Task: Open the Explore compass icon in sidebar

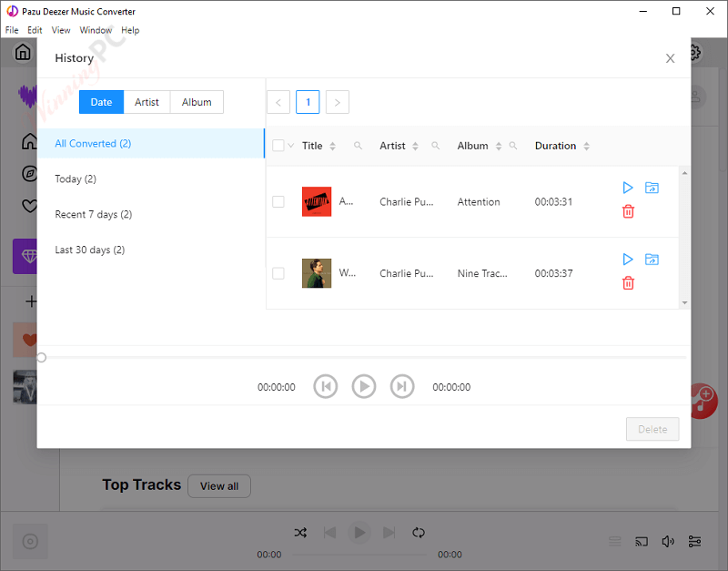Action: point(30,174)
